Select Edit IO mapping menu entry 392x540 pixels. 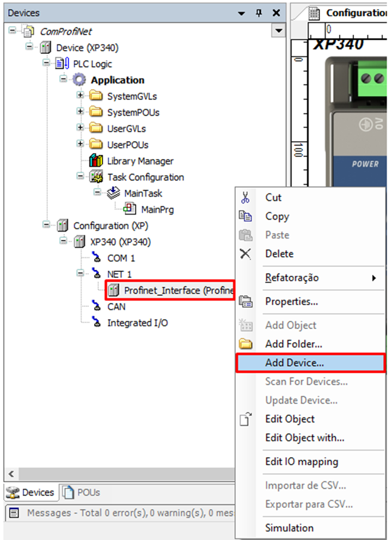pos(301,462)
